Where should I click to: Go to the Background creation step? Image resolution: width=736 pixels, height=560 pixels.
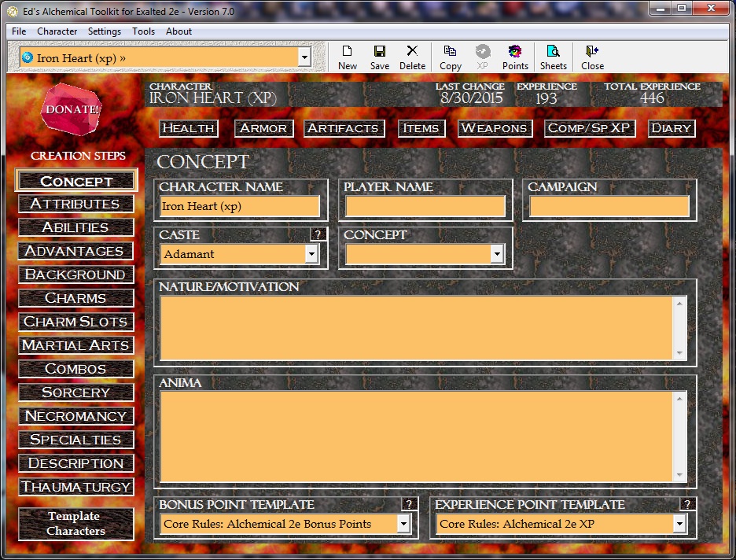click(76, 274)
